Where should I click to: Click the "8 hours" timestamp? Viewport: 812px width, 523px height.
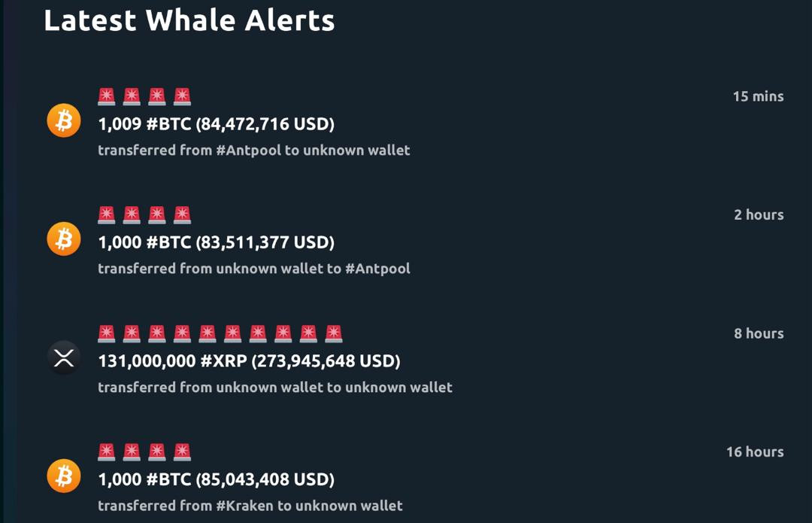click(759, 333)
